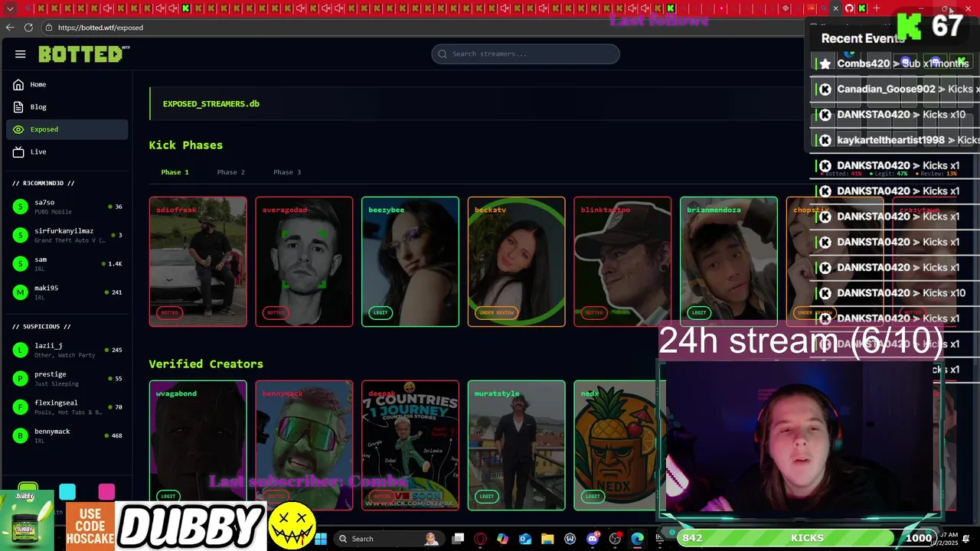980x551 pixels.
Task: Open the beezybee streamer card
Action: click(410, 262)
